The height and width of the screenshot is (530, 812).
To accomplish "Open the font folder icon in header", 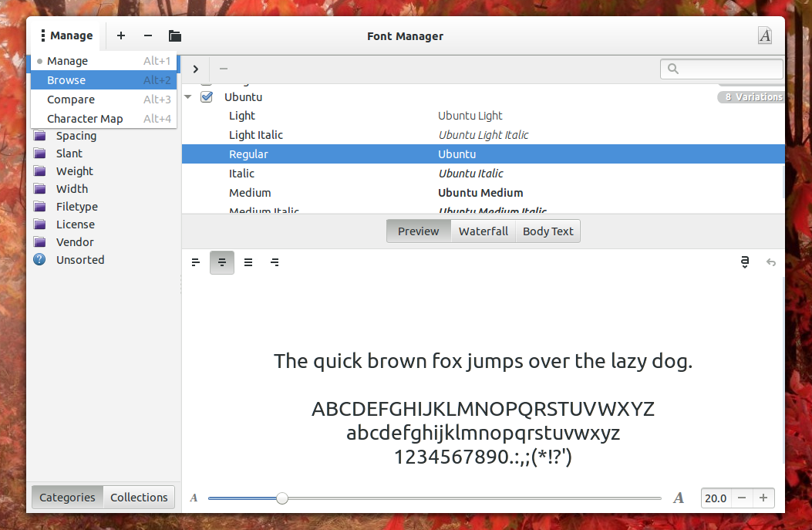I will (175, 35).
